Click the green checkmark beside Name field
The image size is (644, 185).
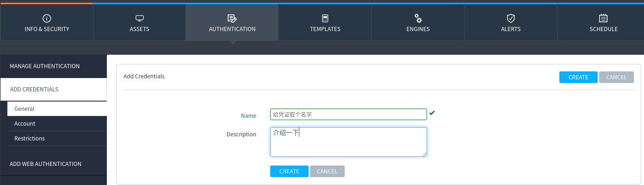(432, 113)
